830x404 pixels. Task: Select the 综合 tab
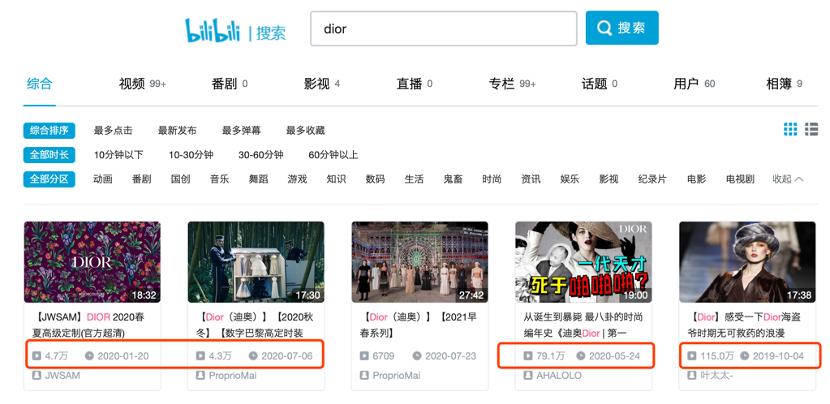click(40, 84)
